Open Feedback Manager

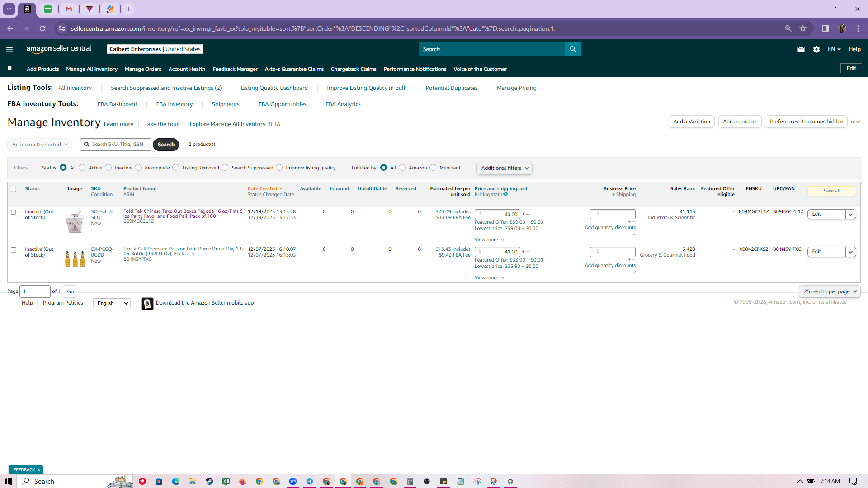coord(235,69)
